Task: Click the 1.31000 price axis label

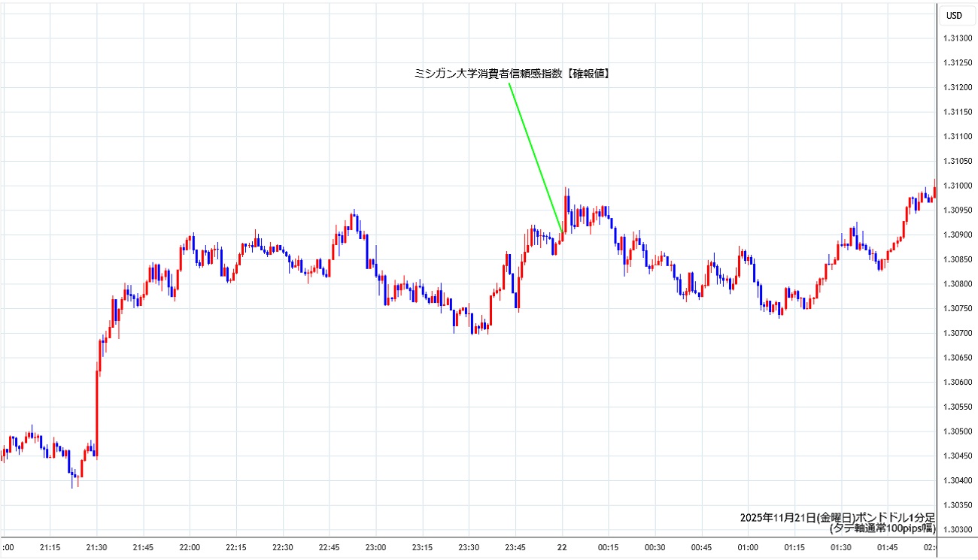Action: [x=956, y=186]
